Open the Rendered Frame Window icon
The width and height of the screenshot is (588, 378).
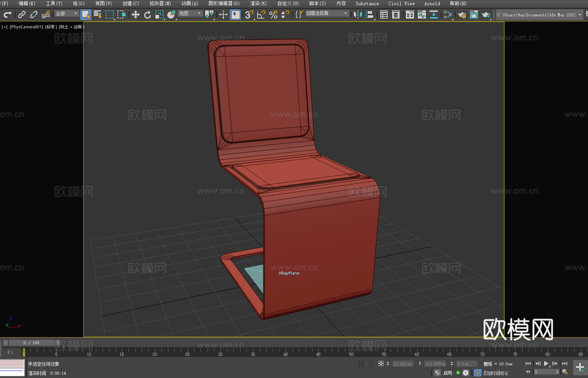tap(474, 14)
